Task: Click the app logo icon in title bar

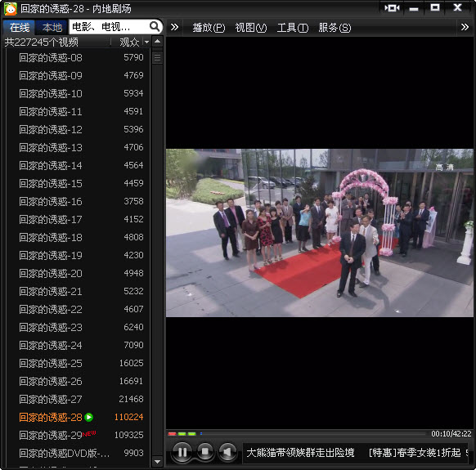Action: pyautogui.click(x=10, y=8)
